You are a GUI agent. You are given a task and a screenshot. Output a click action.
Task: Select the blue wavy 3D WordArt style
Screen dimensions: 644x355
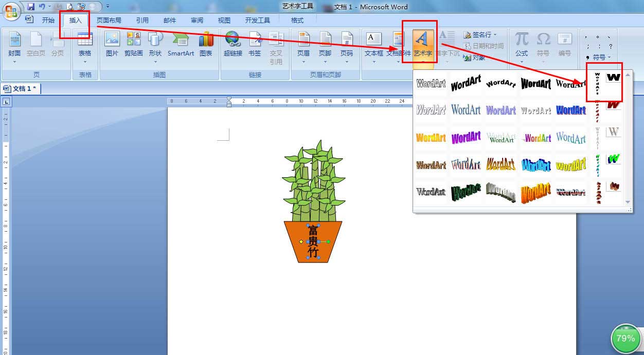click(x=536, y=165)
